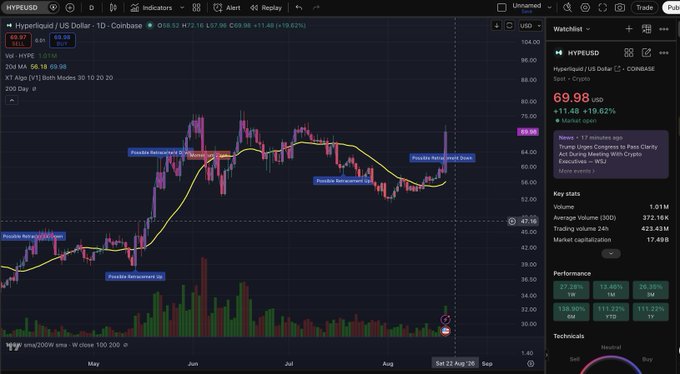Open the Watchlist more options menu
680x374 pixels.
664,29
